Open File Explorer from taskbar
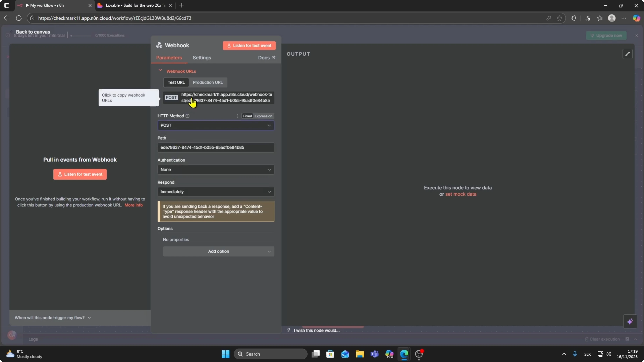Image resolution: width=644 pixels, height=362 pixels. point(360,354)
